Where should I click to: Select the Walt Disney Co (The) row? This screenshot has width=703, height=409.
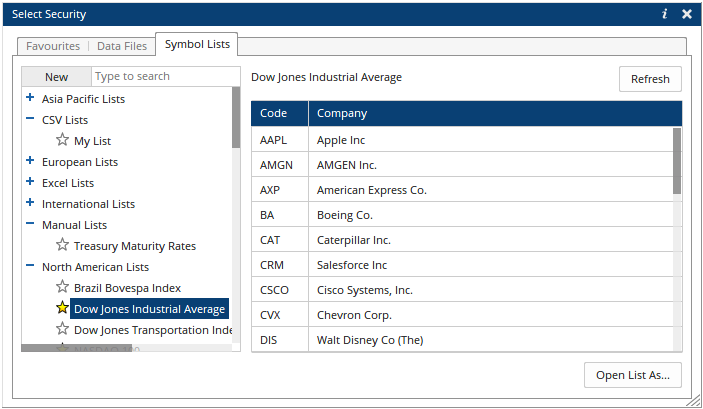coord(462,340)
